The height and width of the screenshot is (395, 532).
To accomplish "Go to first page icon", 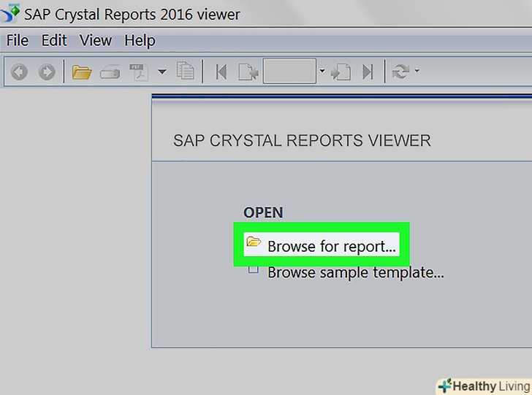I will (x=221, y=72).
